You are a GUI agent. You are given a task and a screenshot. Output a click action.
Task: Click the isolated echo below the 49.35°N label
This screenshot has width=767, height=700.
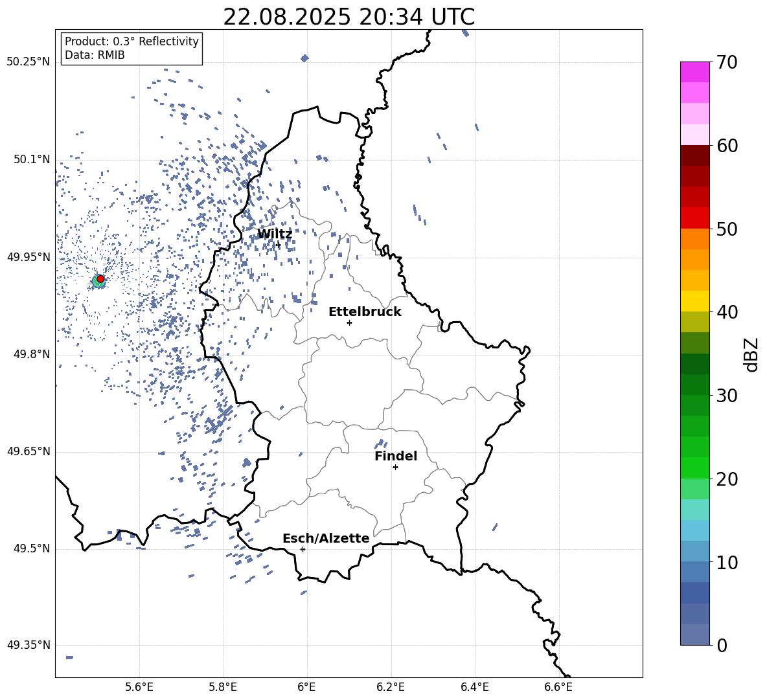(69, 657)
